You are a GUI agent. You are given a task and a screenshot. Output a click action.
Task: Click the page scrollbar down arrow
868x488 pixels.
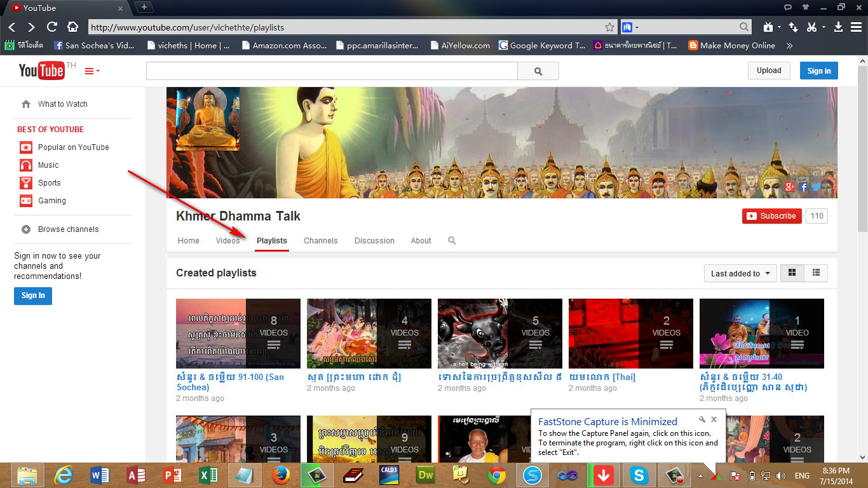(x=862, y=457)
